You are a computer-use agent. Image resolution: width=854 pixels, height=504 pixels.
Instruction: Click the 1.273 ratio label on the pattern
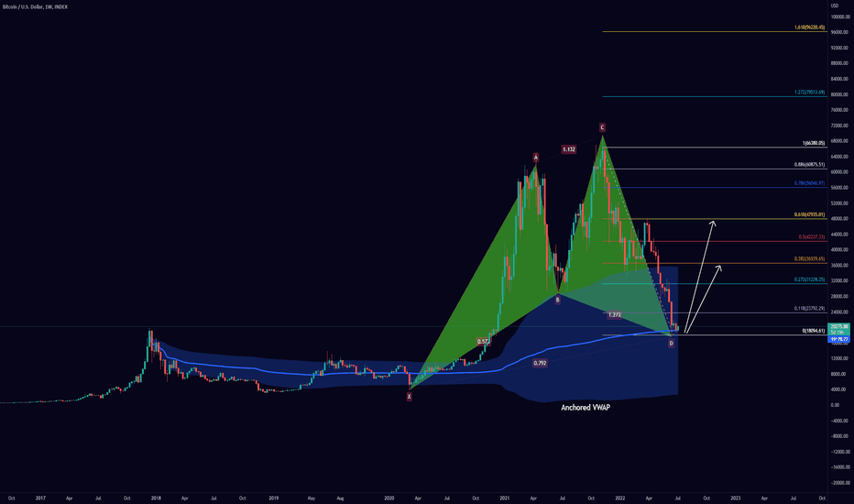tap(614, 315)
